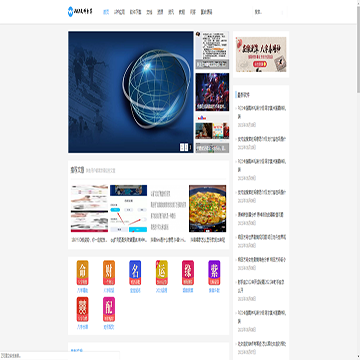The width and height of the screenshot is (360, 360).
Task: Open the spicy tofu dish article thumbnail
Action: [x=207, y=208]
